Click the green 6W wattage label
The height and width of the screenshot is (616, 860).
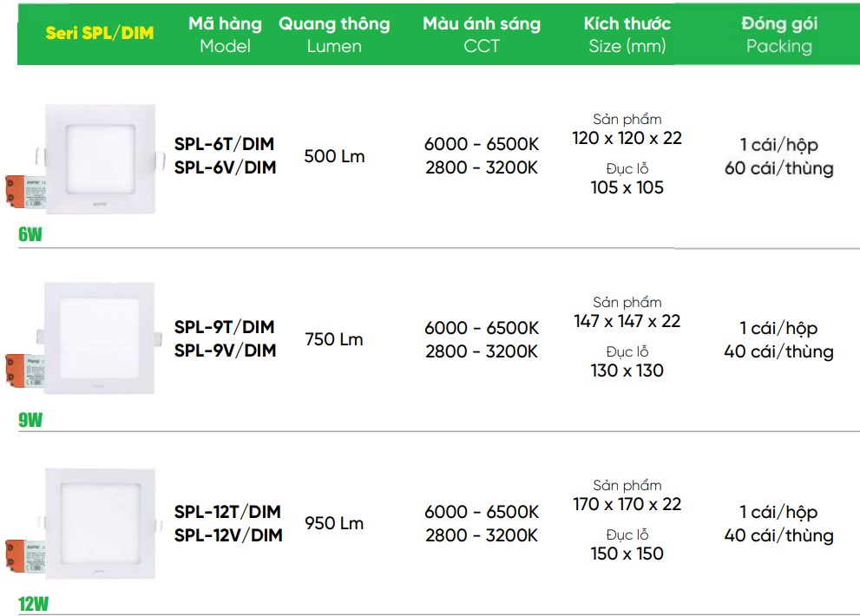point(30,234)
